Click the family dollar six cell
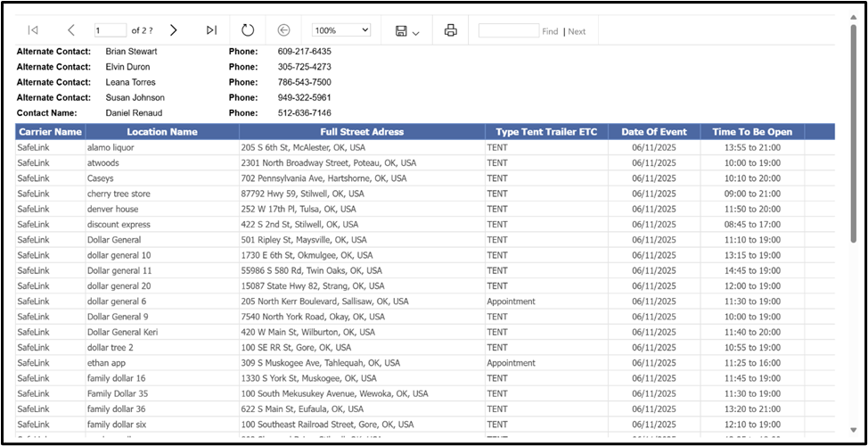This screenshot has width=868, height=446. pyautogui.click(x=162, y=425)
